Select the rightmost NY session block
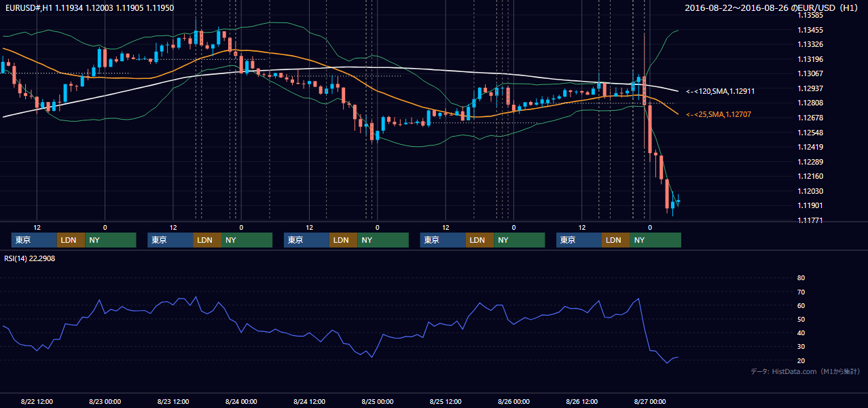 click(x=655, y=240)
